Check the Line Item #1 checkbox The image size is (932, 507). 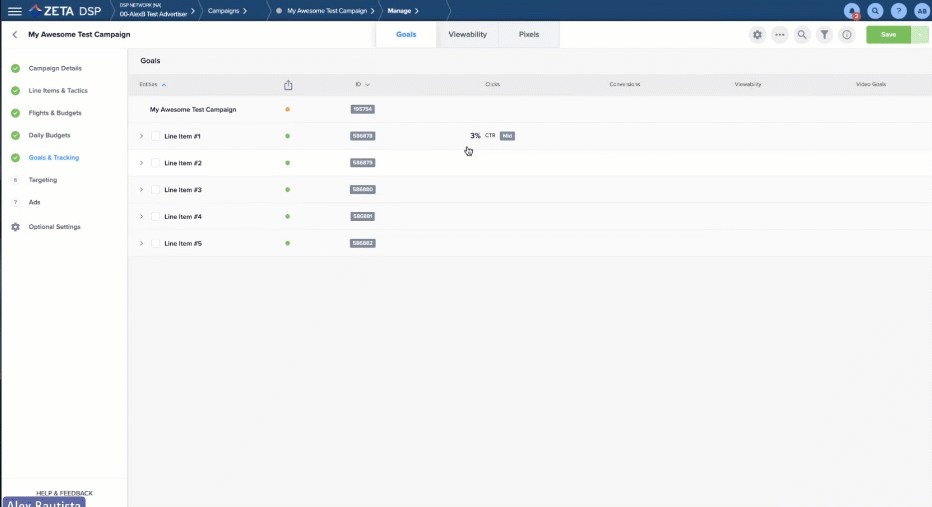pos(155,136)
